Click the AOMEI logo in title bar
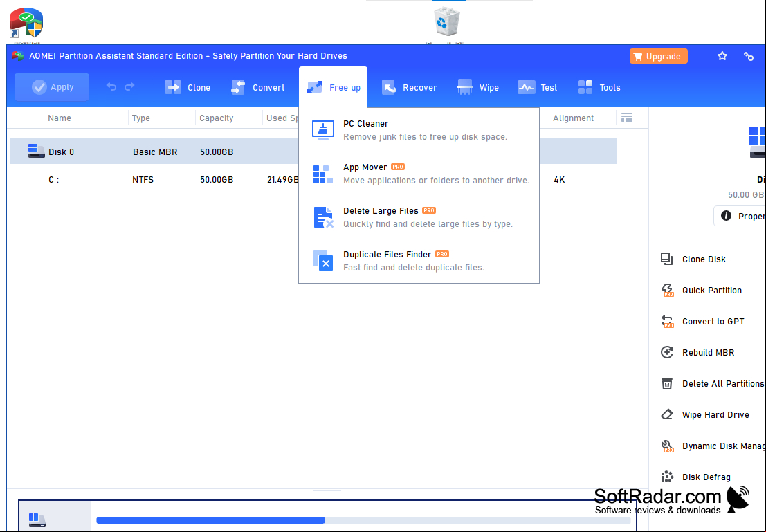 click(17, 56)
